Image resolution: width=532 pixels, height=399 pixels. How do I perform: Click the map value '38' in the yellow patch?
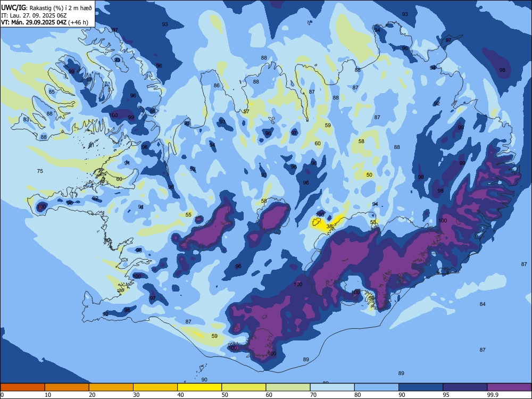(x=329, y=226)
